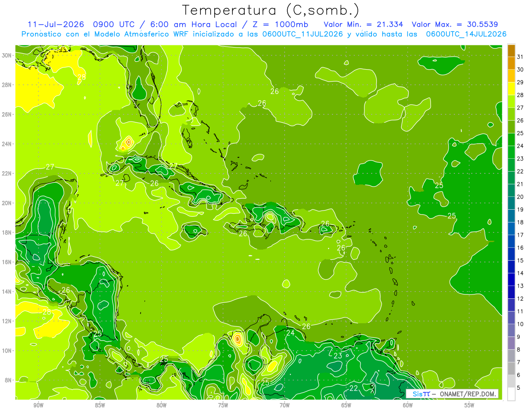Click the 75W longitude axis label
Screen dimensions: 532x411
point(223,405)
